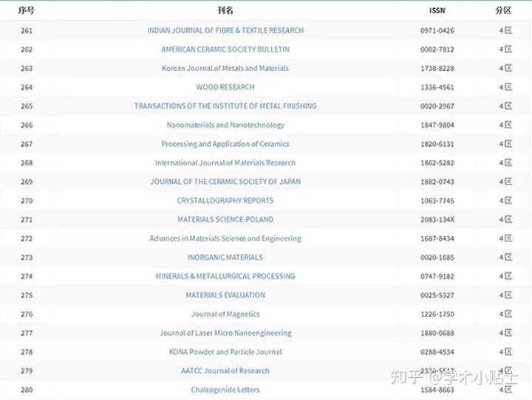532x400 pixels.
Task: Open INDIAN JOURNAL OF FIBRE & TEXTILE RESEARCH link
Action: [225, 30]
